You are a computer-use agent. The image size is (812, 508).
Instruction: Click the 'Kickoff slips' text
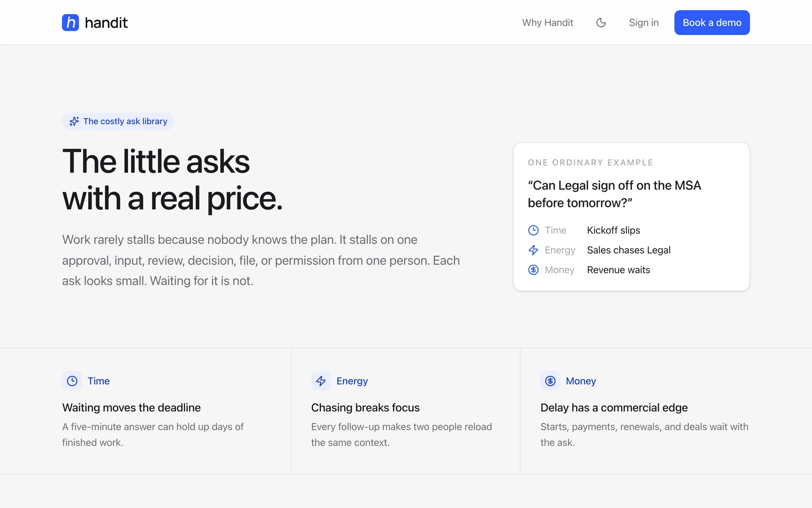614,230
